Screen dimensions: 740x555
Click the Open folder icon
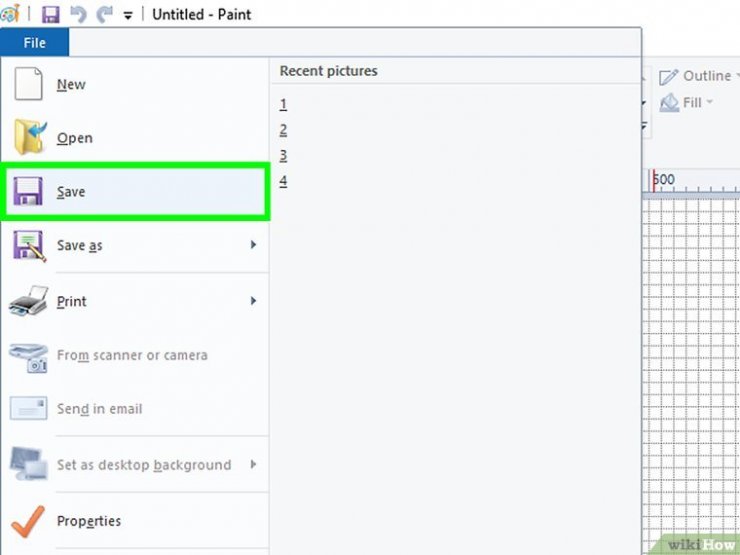30,137
